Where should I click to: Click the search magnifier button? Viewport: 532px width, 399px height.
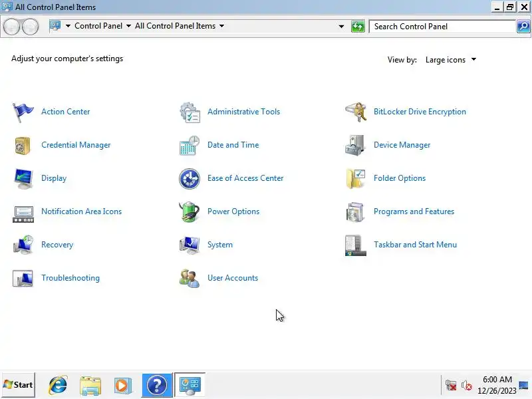[x=523, y=26]
